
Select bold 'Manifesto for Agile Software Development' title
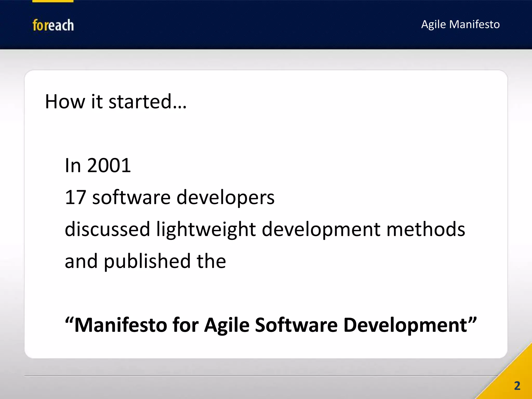point(271,325)
